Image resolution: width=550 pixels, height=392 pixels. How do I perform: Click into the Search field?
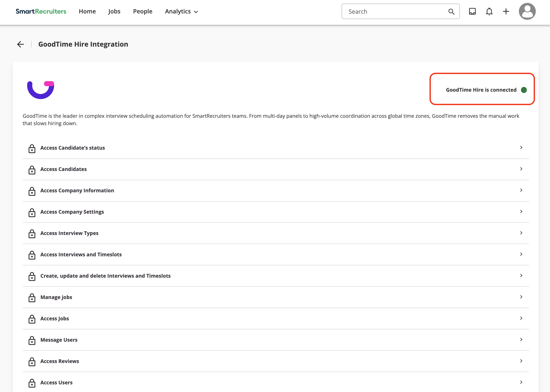pos(401,11)
